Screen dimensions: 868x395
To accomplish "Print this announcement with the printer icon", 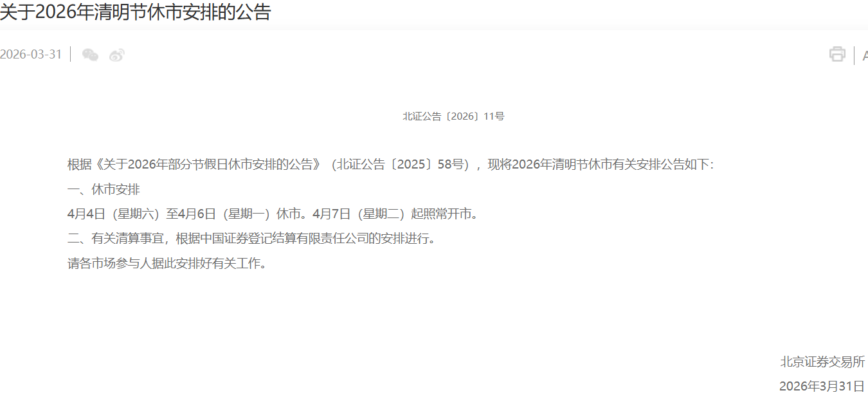I will tap(837, 54).
